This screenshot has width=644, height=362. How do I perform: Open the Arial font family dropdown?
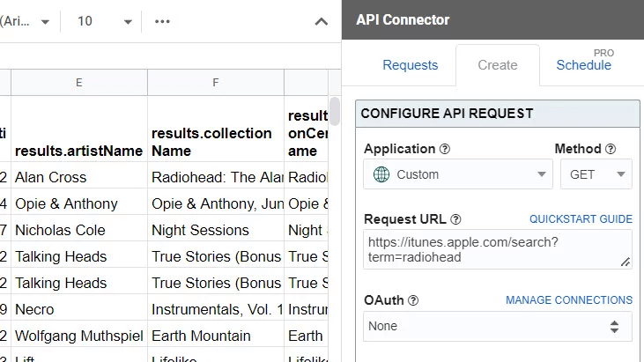[x=25, y=21]
